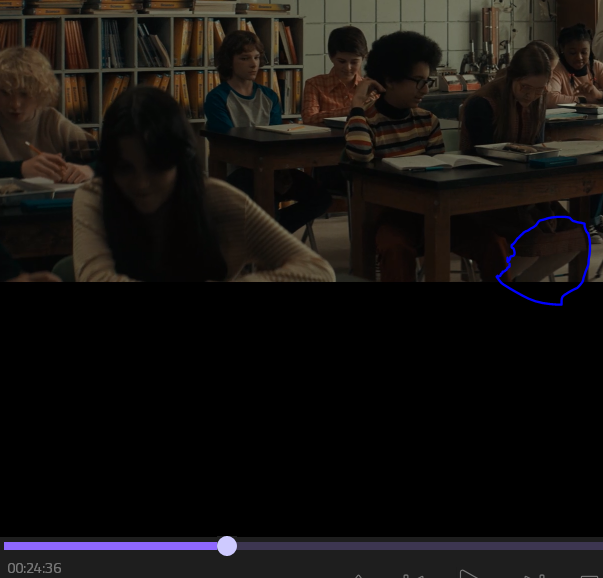The width and height of the screenshot is (603, 578).
Task: Step back with the previous frame icon
Action: [414, 575]
